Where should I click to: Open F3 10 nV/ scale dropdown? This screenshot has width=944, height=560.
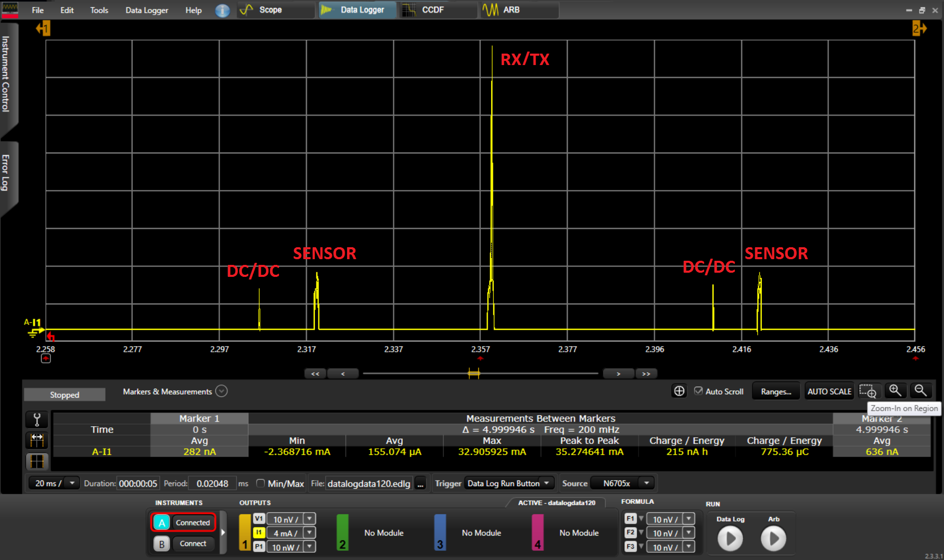(689, 546)
